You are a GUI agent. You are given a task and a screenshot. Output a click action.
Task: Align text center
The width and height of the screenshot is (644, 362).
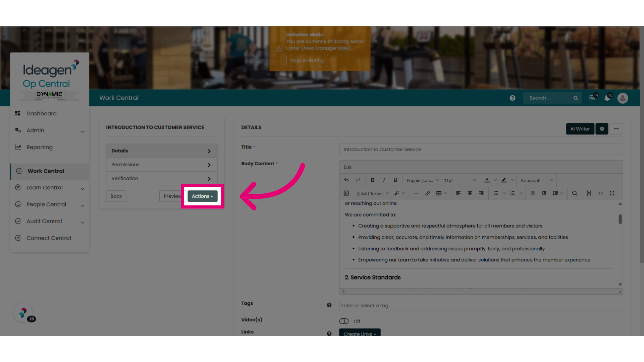tap(470, 193)
